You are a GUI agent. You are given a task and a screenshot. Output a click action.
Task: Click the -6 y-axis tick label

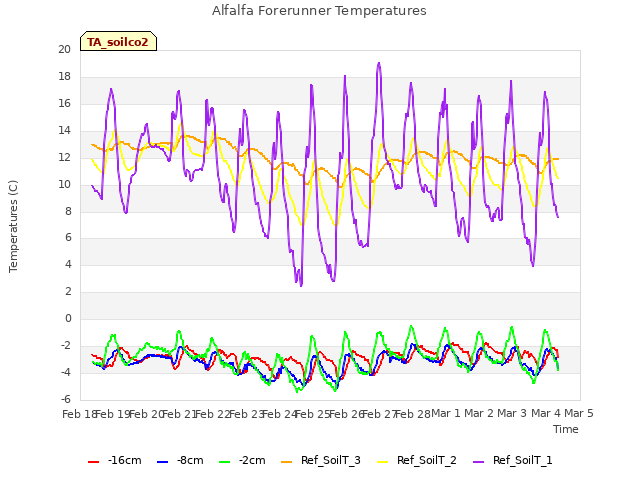[x=66, y=399]
